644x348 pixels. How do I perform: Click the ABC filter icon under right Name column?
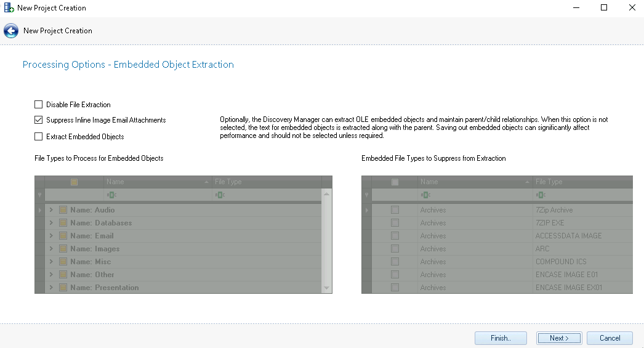[425, 195]
